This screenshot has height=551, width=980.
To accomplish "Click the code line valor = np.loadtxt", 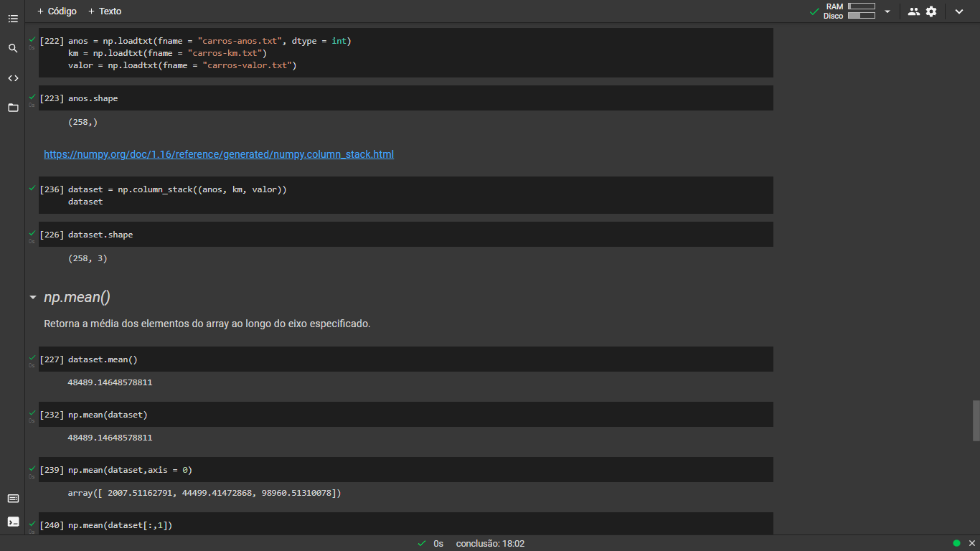I will (x=182, y=65).
